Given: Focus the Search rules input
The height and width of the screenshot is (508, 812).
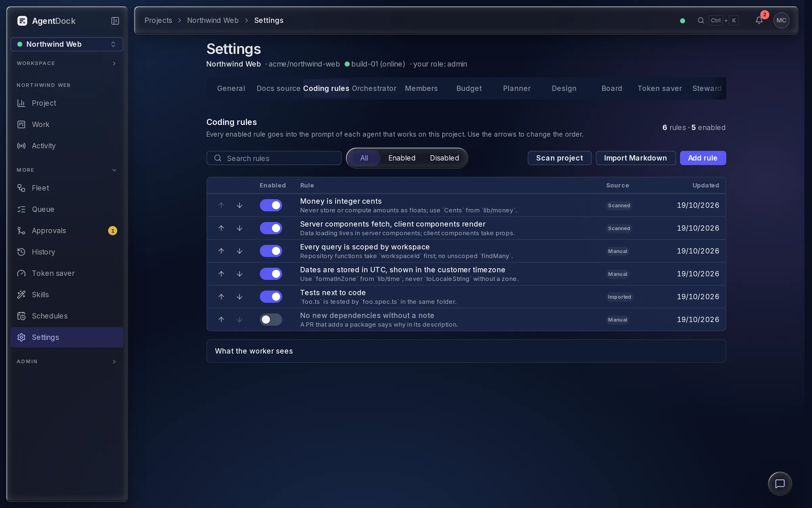Looking at the screenshot, I should click(x=274, y=158).
